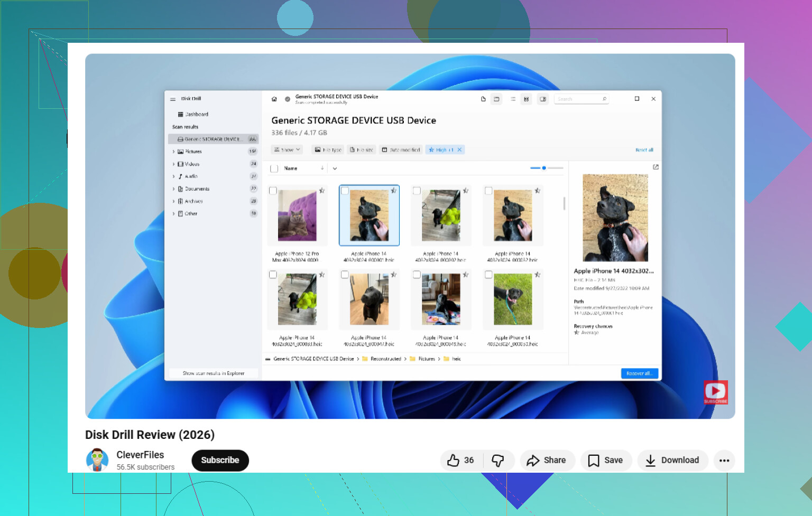Image resolution: width=812 pixels, height=516 pixels.
Task: Open more actions menu for the video
Action: coord(724,461)
